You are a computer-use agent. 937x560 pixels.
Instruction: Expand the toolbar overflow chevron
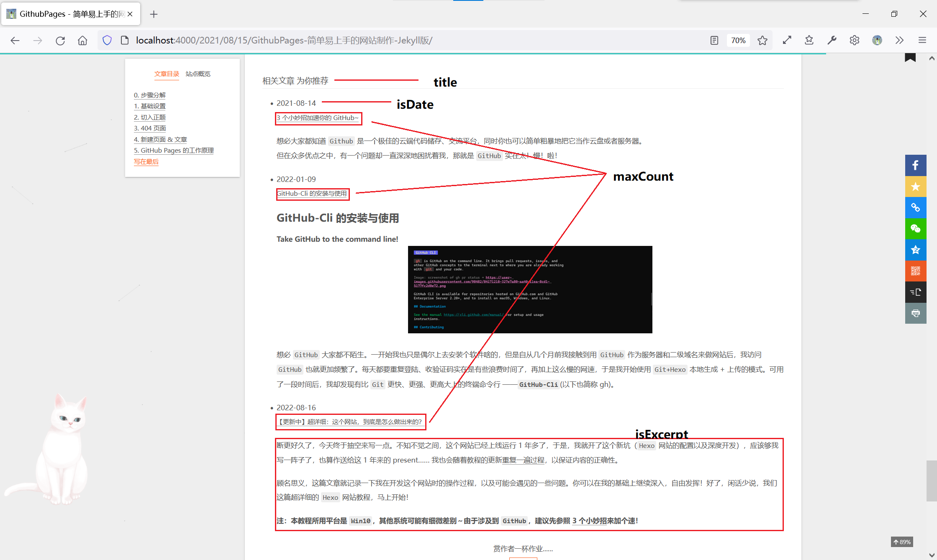click(899, 40)
